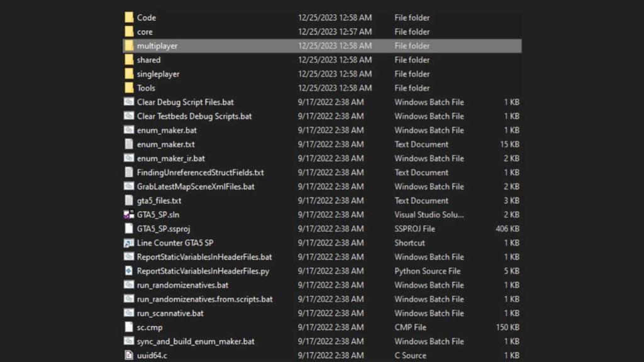Select the singleplayer folder icon
This screenshot has height=362, width=644.
point(129,74)
